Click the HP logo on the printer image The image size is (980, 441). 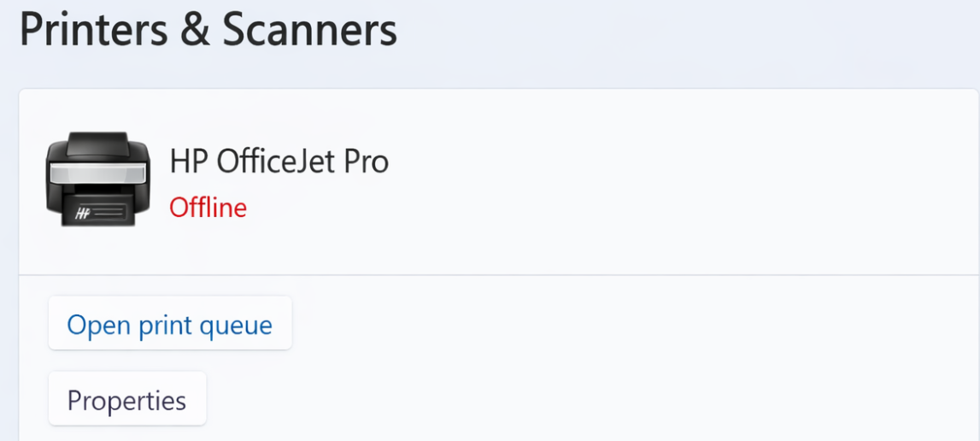point(83,214)
